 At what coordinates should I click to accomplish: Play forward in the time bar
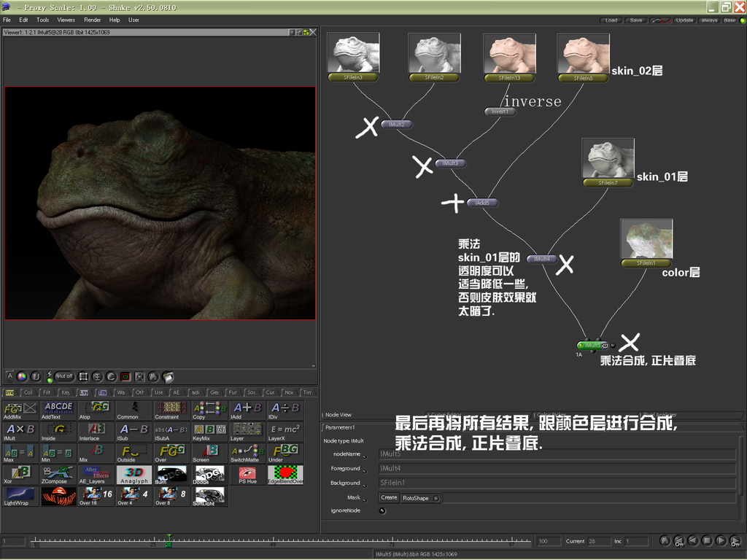721,541
